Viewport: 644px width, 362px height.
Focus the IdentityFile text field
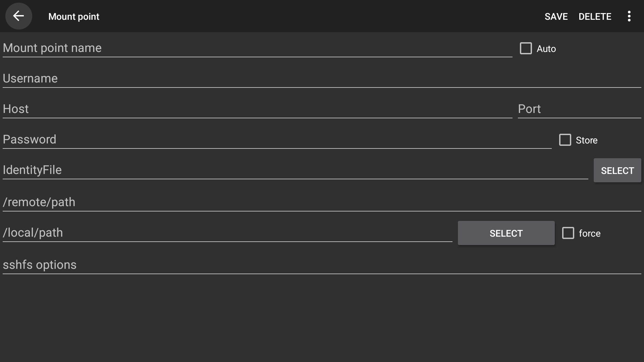click(295, 170)
